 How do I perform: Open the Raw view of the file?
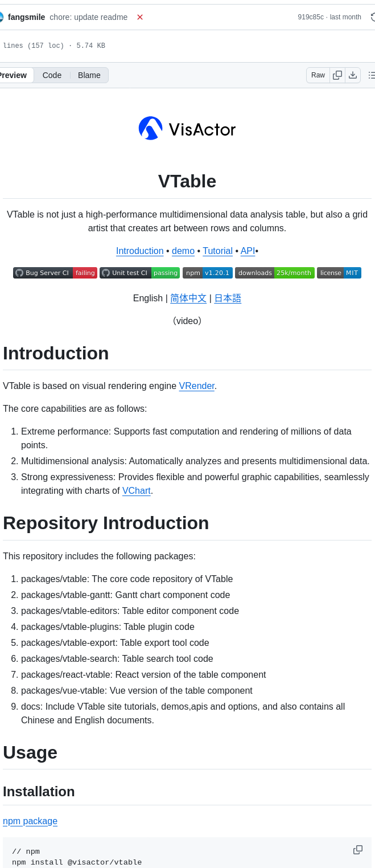tap(318, 75)
